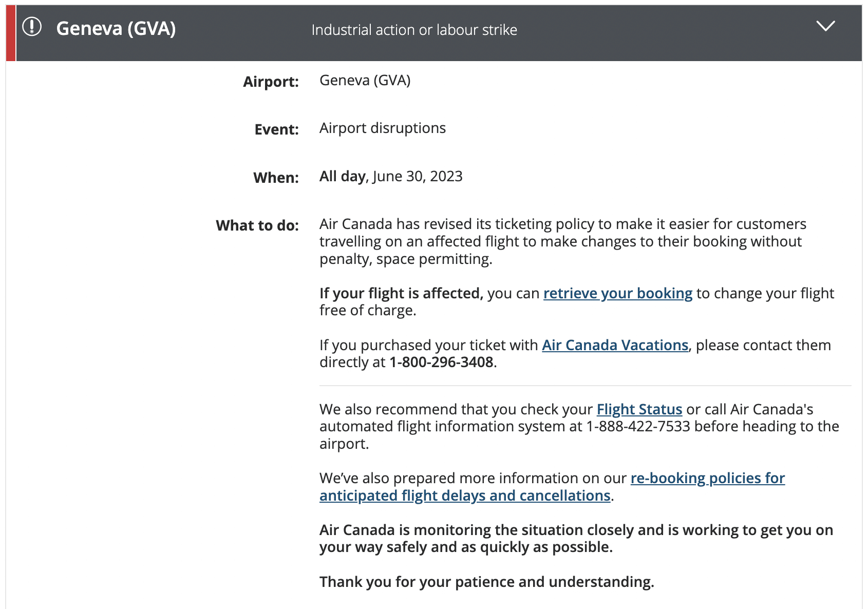Follow the Air Canada Vacations link
Screen dimensions: 868x609
[615, 345]
